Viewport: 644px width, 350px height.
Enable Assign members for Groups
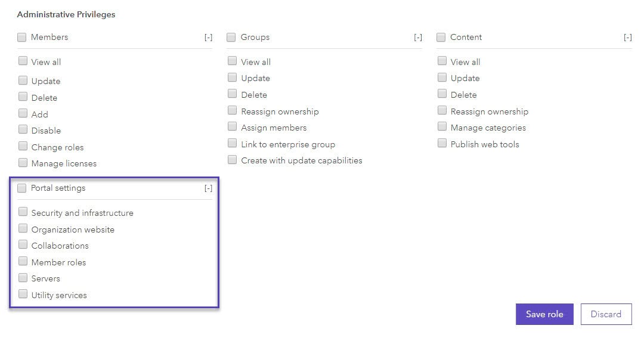coord(232,127)
